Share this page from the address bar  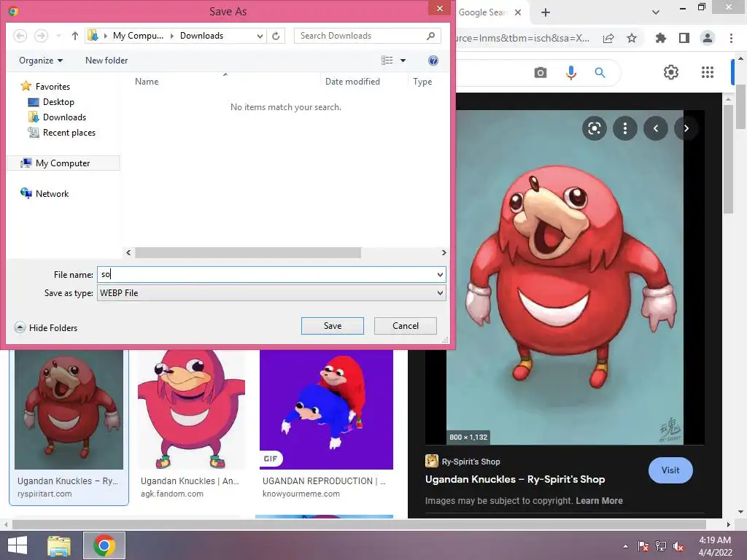[608, 38]
